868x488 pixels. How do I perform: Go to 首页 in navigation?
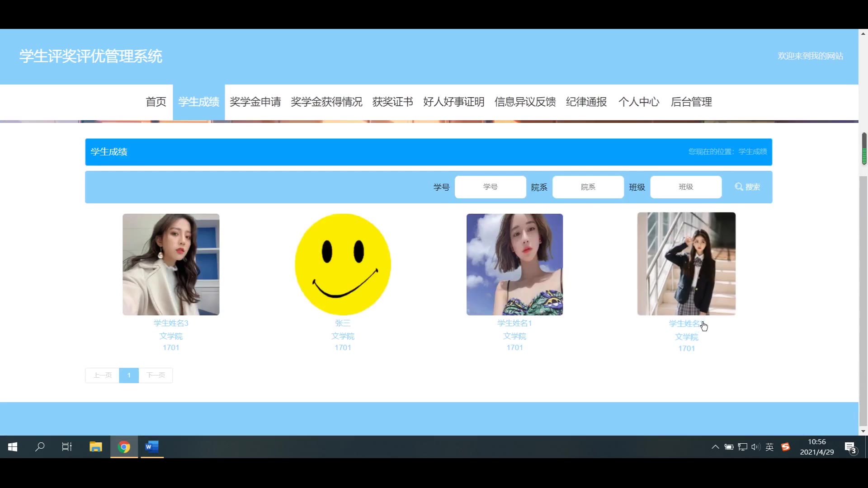tap(156, 102)
